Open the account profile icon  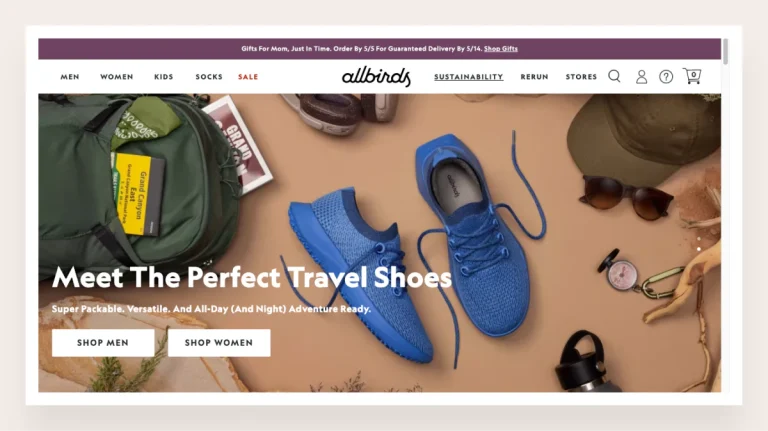click(641, 77)
